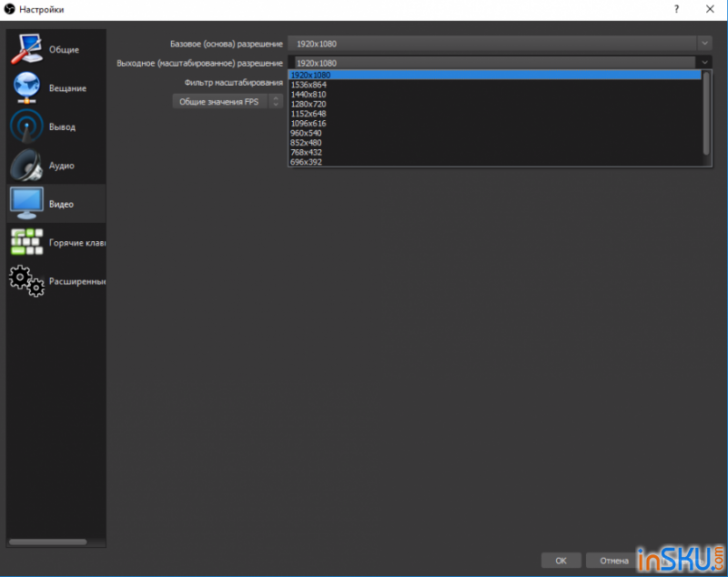Image resolution: width=728 pixels, height=577 pixels.
Task: Choose 1440x810 in the resolution list
Action: click(x=494, y=95)
